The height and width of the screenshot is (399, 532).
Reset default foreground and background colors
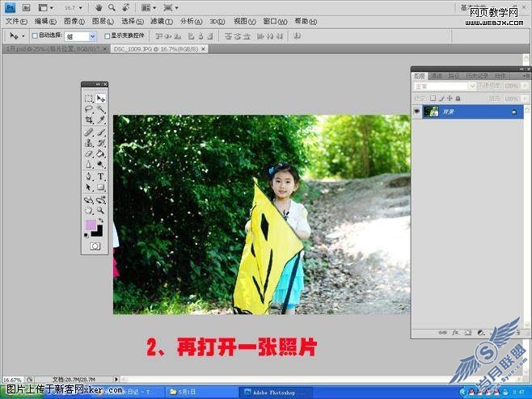87,235
